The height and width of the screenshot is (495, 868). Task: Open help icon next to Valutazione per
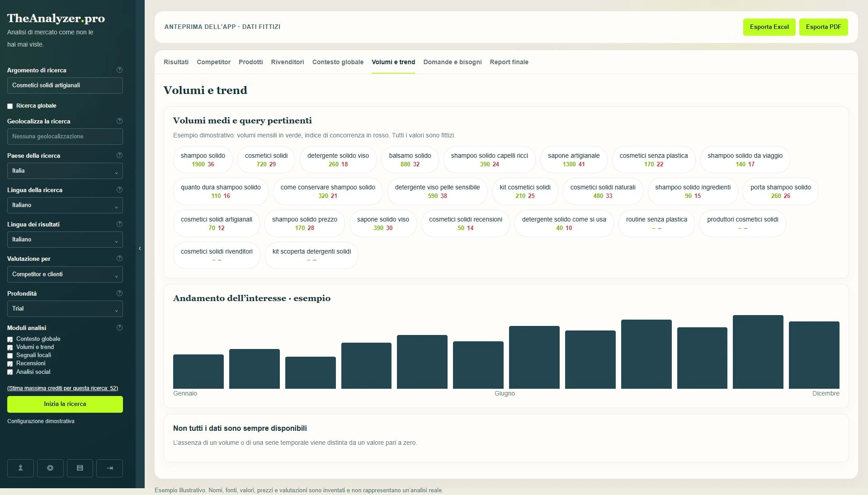pos(119,259)
